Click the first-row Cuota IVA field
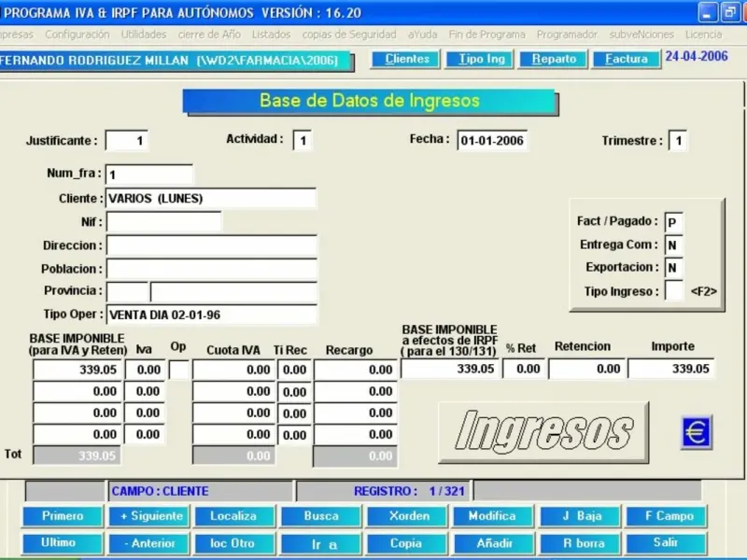 coord(233,370)
